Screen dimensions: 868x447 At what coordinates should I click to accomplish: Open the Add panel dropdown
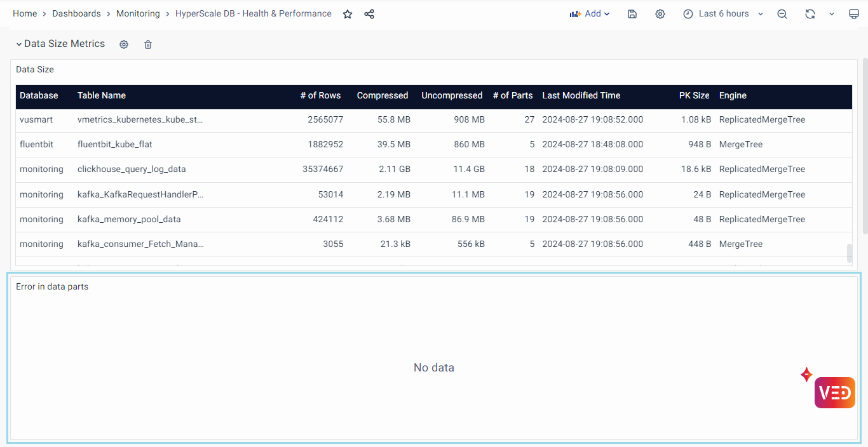pyautogui.click(x=590, y=14)
